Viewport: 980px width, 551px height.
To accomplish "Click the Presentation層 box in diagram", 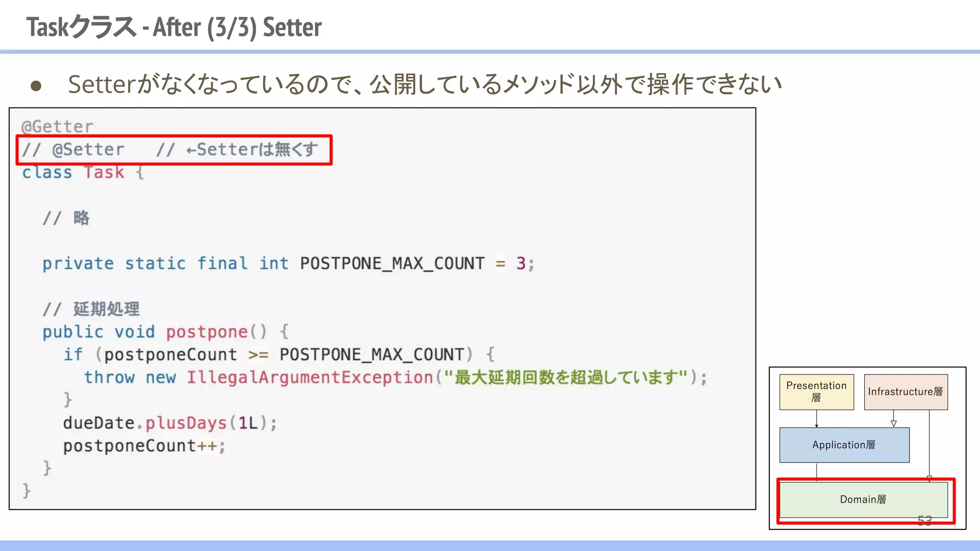I will tap(816, 392).
